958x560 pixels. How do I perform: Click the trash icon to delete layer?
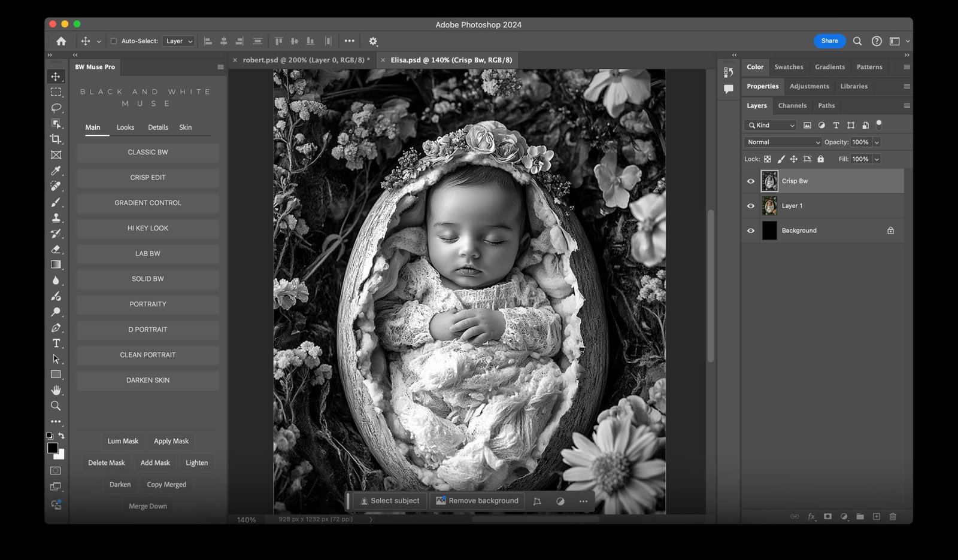click(x=893, y=516)
